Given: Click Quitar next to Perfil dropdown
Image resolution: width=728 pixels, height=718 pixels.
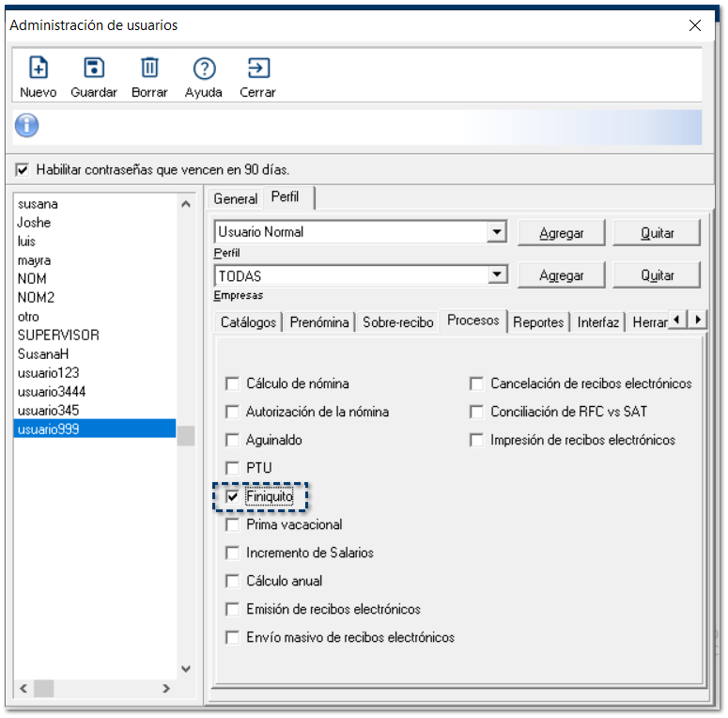Looking at the screenshot, I should [657, 233].
